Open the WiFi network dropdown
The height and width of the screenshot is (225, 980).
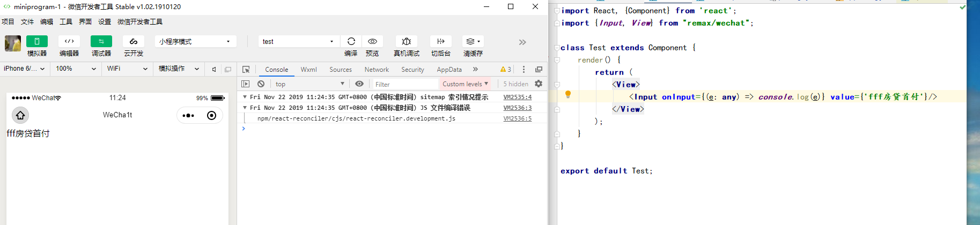pos(127,69)
